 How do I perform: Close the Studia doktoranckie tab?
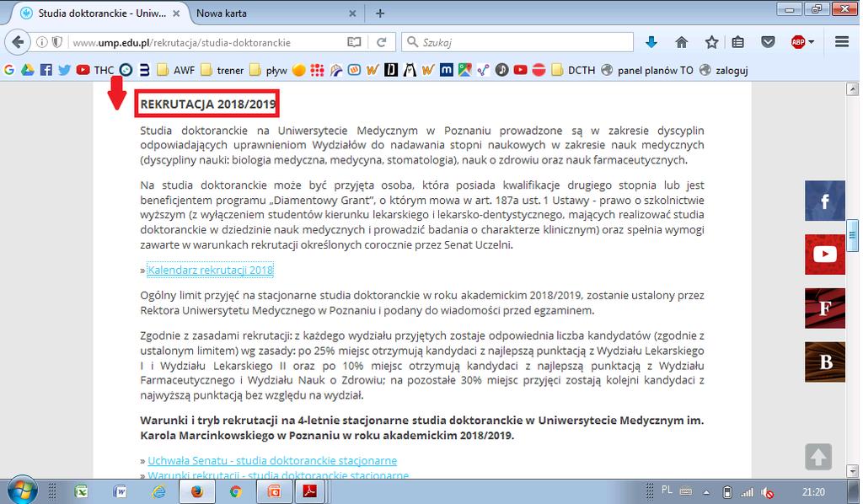pyautogui.click(x=176, y=13)
